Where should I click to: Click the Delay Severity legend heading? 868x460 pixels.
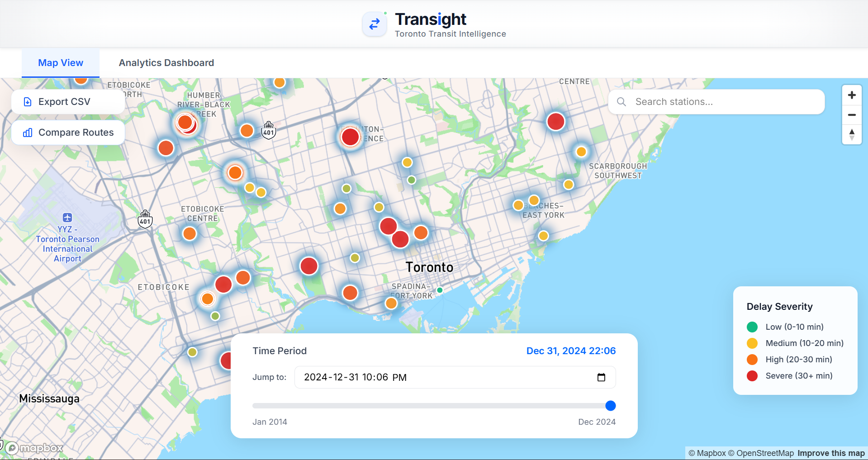[779, 307]
